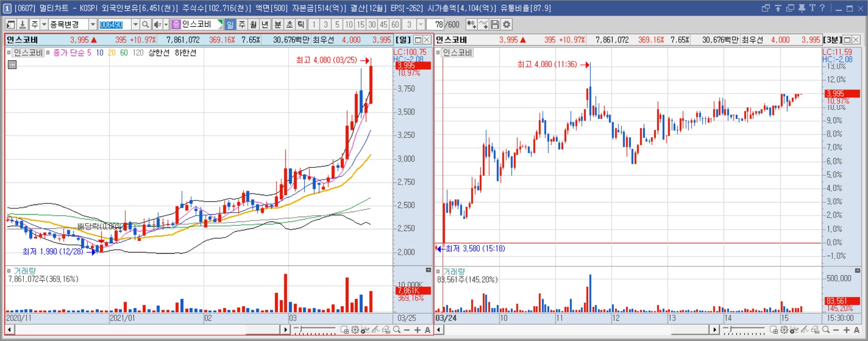The image size is (868, 341).
Task: Click the panel layout icon at toolbar start
Action: point(11,24)
